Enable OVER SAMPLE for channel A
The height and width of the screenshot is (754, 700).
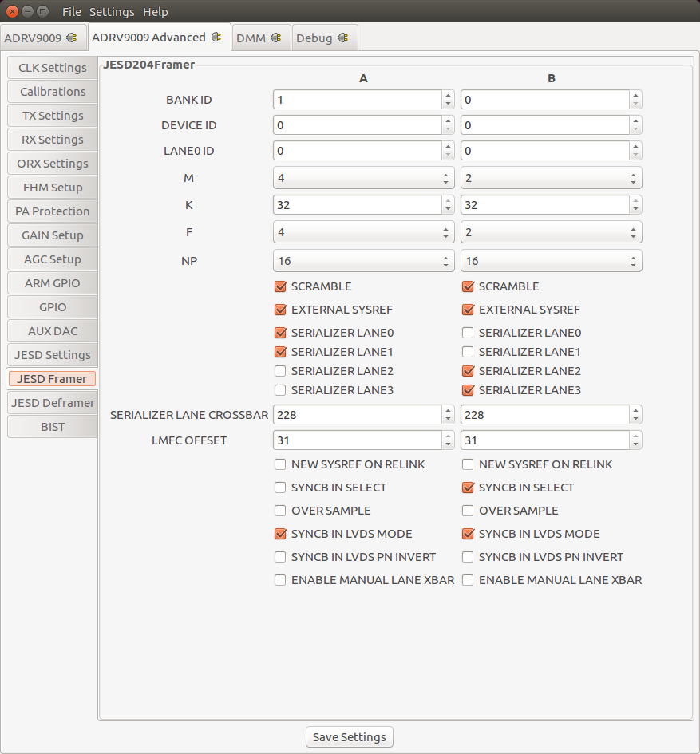[280, 510]
